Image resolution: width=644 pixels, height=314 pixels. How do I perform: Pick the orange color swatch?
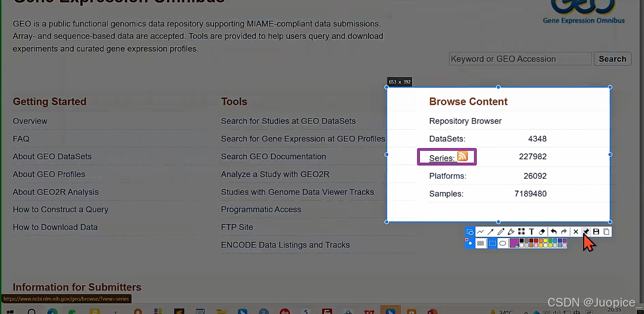(541, 241)
